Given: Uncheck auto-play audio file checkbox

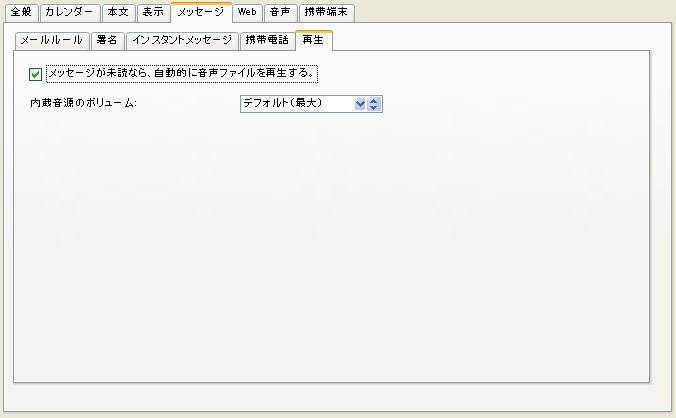Looking at the screenshot, I should [35, 74].
